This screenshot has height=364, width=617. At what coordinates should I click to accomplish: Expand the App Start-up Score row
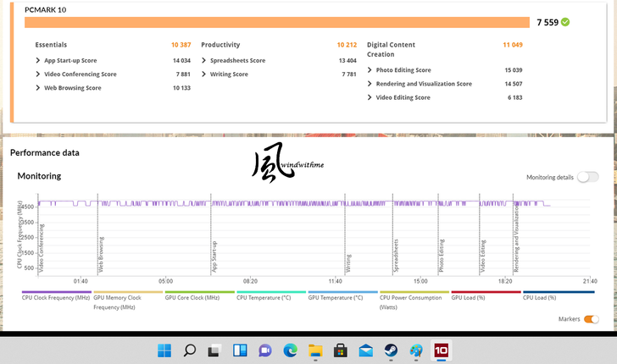click(39, 61)
